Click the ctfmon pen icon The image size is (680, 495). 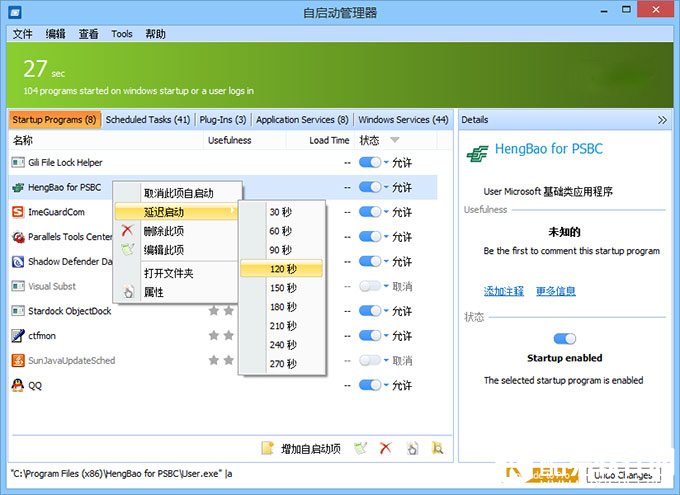pos(18,336)
